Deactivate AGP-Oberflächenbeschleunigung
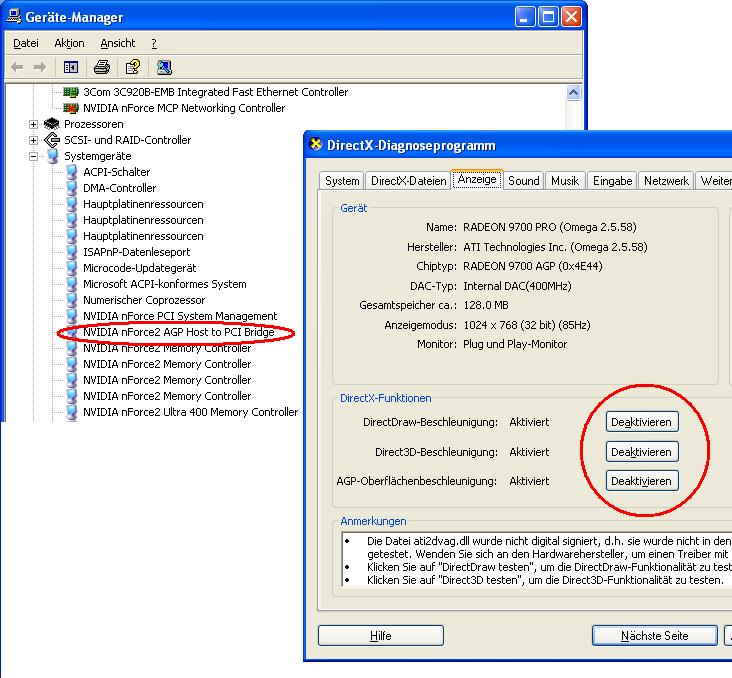The height and width of the screenshot is (678, 732). tap(641, 481)
